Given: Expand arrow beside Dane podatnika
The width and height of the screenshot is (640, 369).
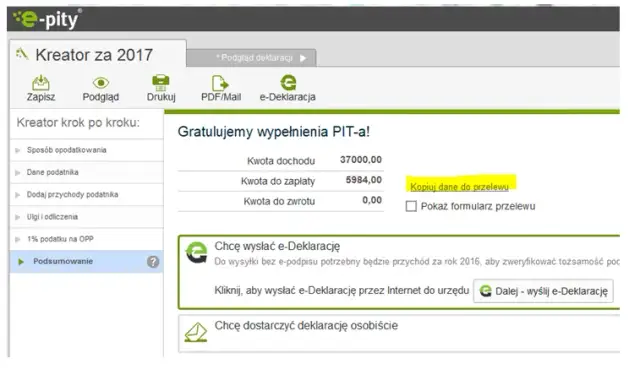Looking at the screenshot, I should coord(18,173).
